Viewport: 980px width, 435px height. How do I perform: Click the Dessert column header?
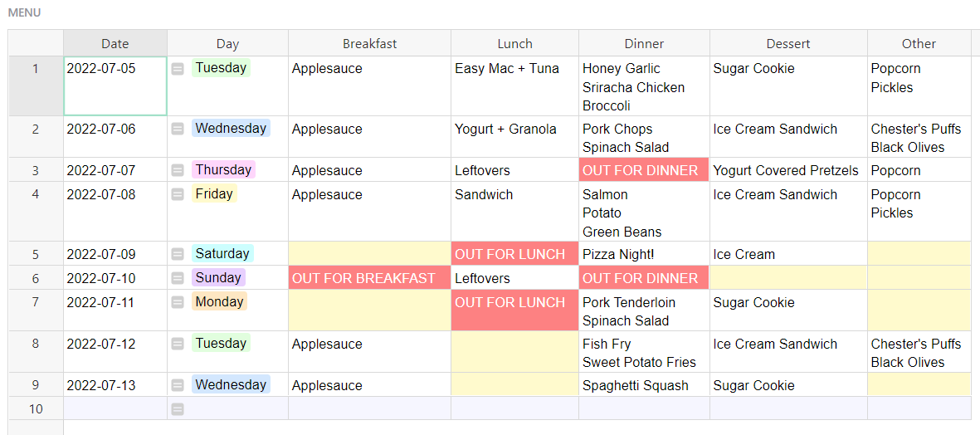787,44
